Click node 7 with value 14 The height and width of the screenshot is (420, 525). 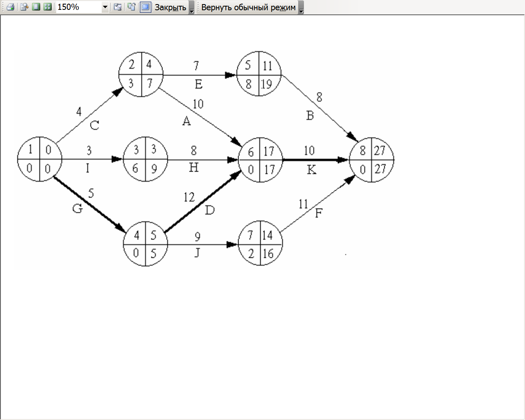click(x=260, y=244)
